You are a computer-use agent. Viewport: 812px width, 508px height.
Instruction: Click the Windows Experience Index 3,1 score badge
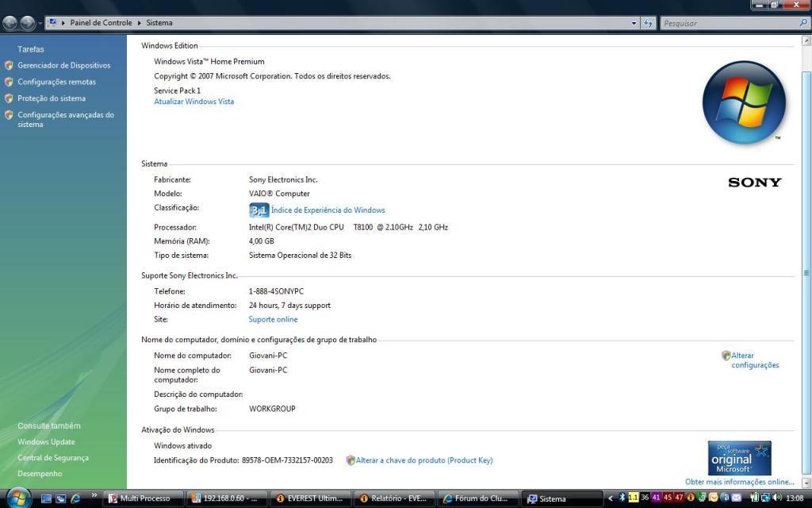(259, 210)
